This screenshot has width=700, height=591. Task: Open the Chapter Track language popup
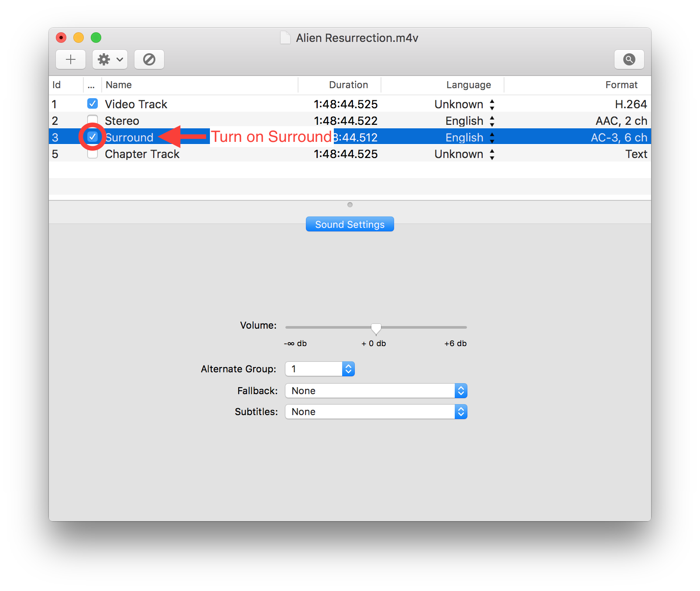point(492,154)
